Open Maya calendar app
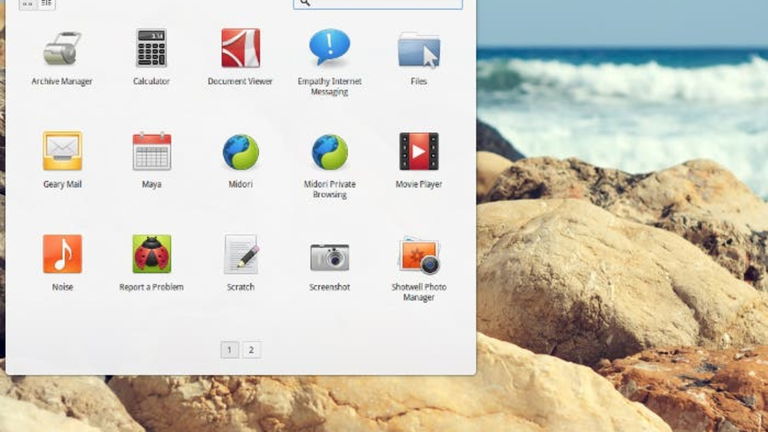 click(152, 151)
